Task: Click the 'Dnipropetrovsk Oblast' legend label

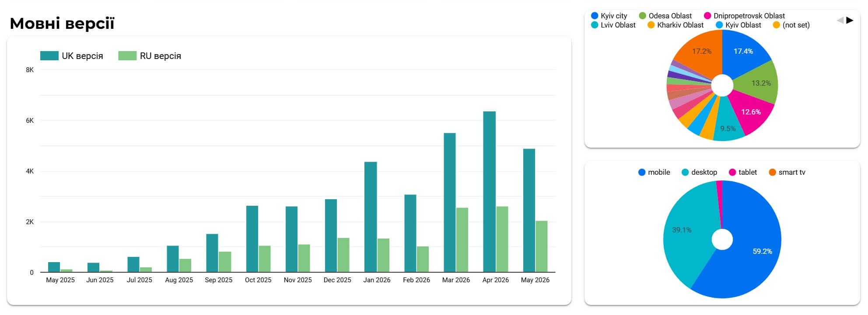Action: pos(749,16)
